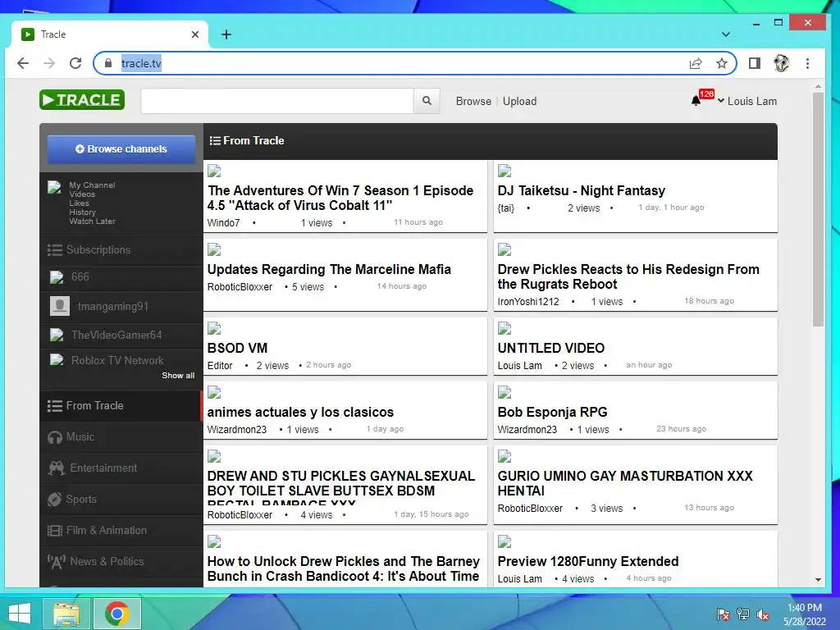Click the tab search chevron
840x630 pixels.
[726, 34]
